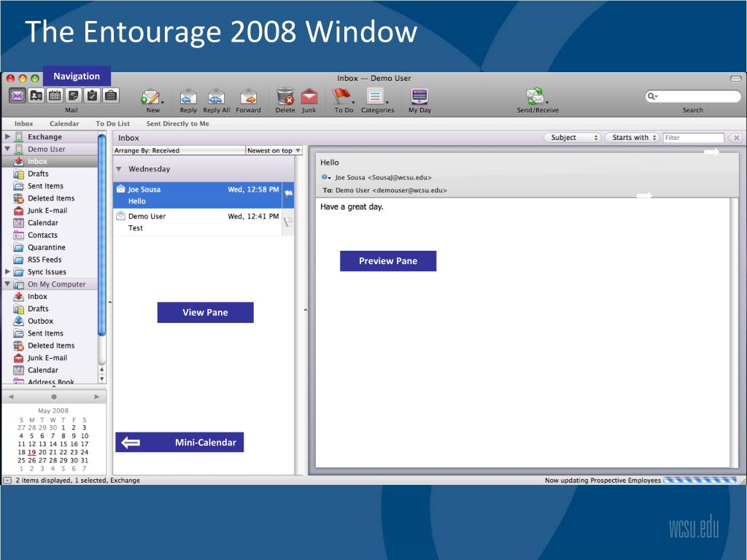Viewport: 747px width, 560px height.
Task: Select May 19 in mini-calendar
Action: [32, 452]
